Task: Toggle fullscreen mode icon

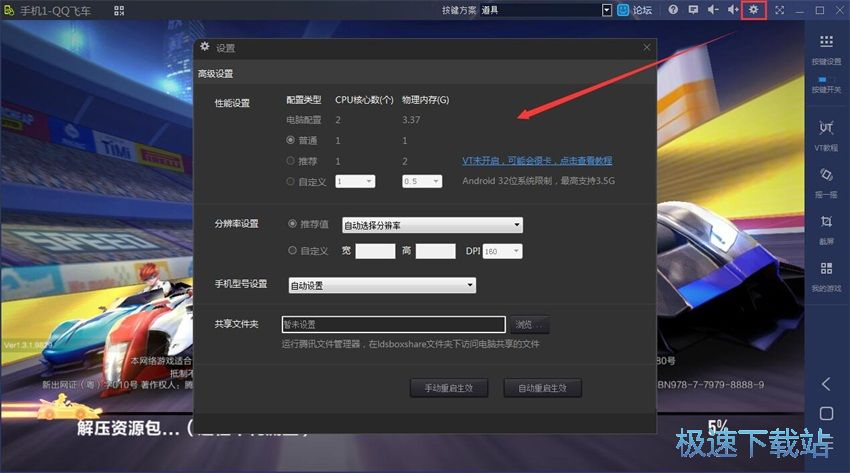Action: click(780, 10)
